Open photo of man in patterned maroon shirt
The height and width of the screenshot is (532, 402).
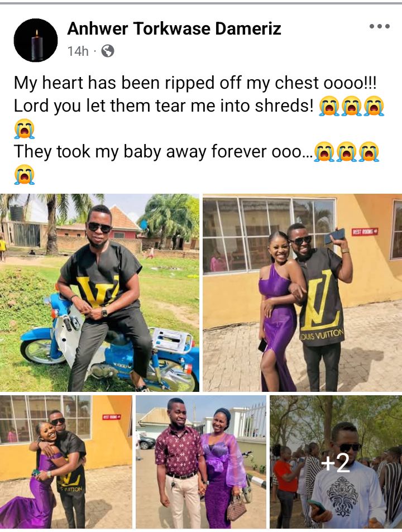tap(201, 462)
